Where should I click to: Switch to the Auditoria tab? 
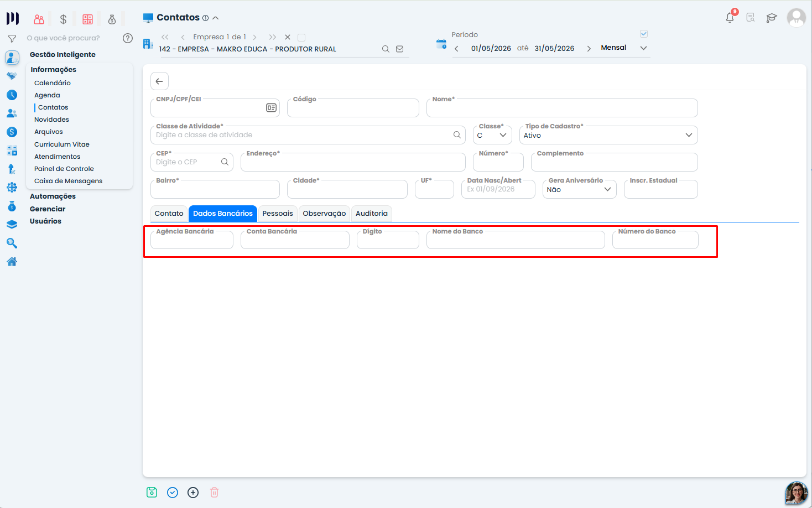(x=372, y=214)
